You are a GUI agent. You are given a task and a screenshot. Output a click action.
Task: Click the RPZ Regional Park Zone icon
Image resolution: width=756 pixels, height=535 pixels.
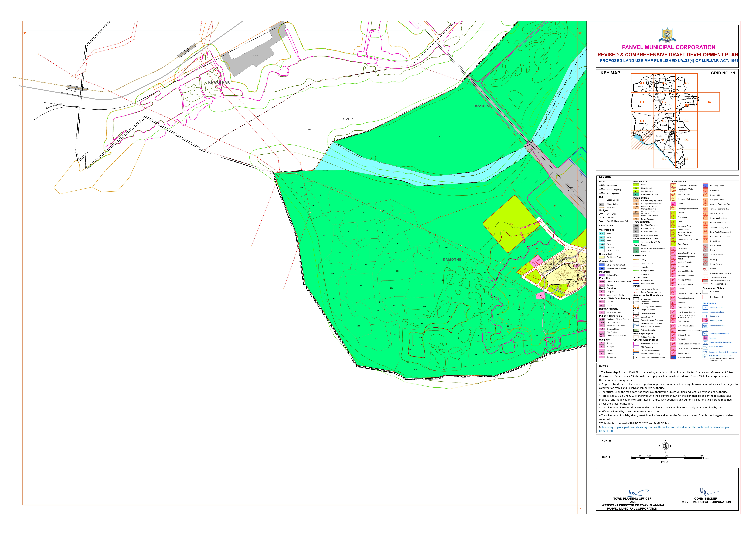pos(636,194)
